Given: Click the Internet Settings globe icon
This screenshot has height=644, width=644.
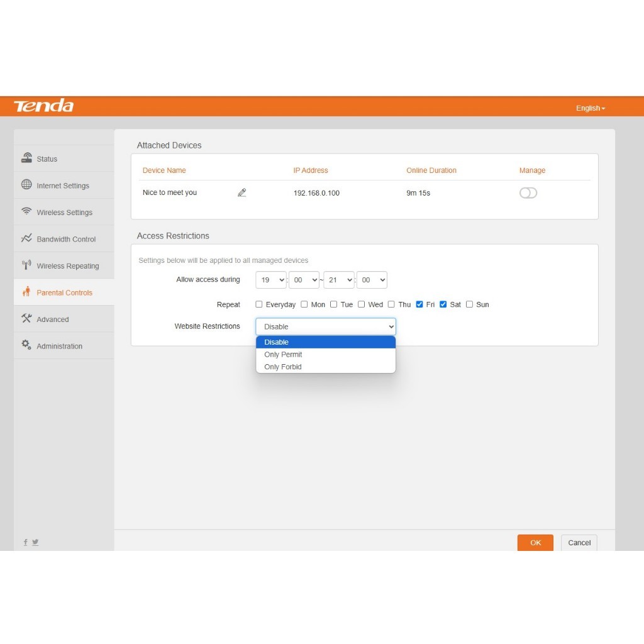Looking at the screenshot, I should click(x=26, y=185).
